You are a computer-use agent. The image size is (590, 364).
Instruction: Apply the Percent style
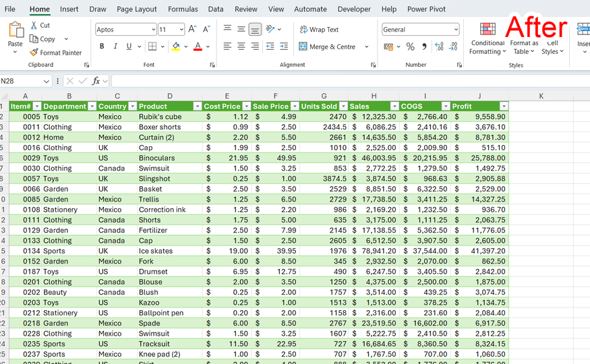pos(411,47)
